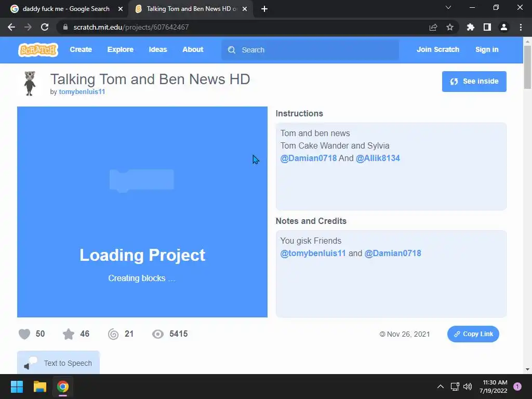
Task: Switch to the Google Search tab
Action: tap(66, 9)
